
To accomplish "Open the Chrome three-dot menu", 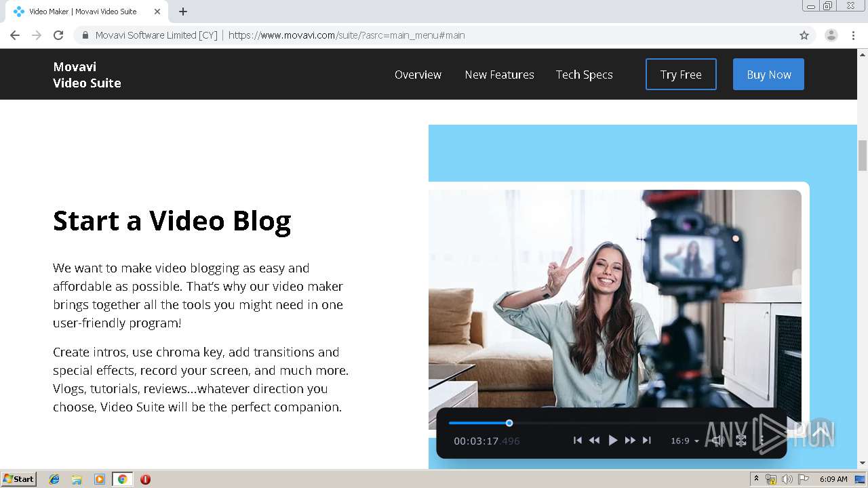I will 853,35.
